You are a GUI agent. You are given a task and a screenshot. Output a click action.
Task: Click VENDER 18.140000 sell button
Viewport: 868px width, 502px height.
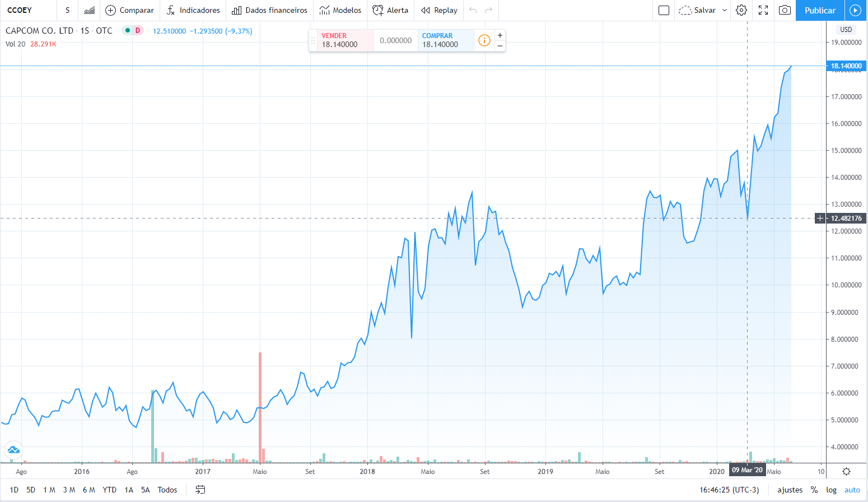(345, 40)
